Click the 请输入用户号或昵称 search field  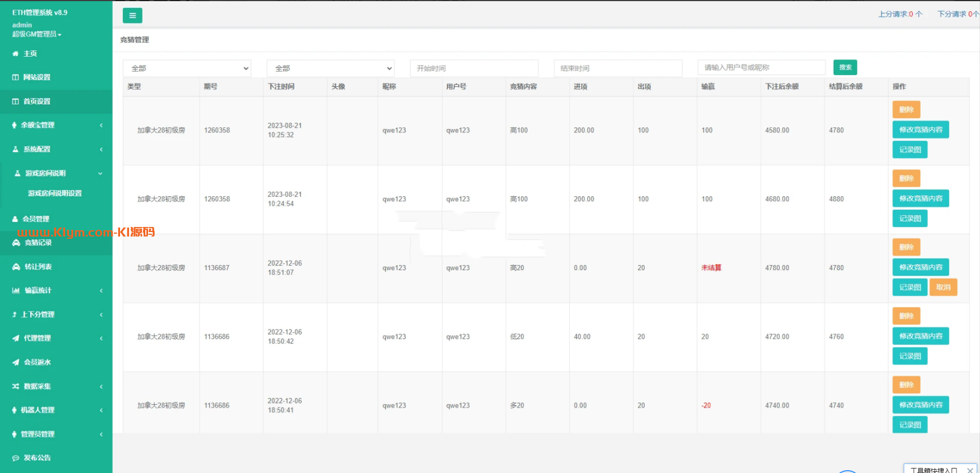[761, 67]
